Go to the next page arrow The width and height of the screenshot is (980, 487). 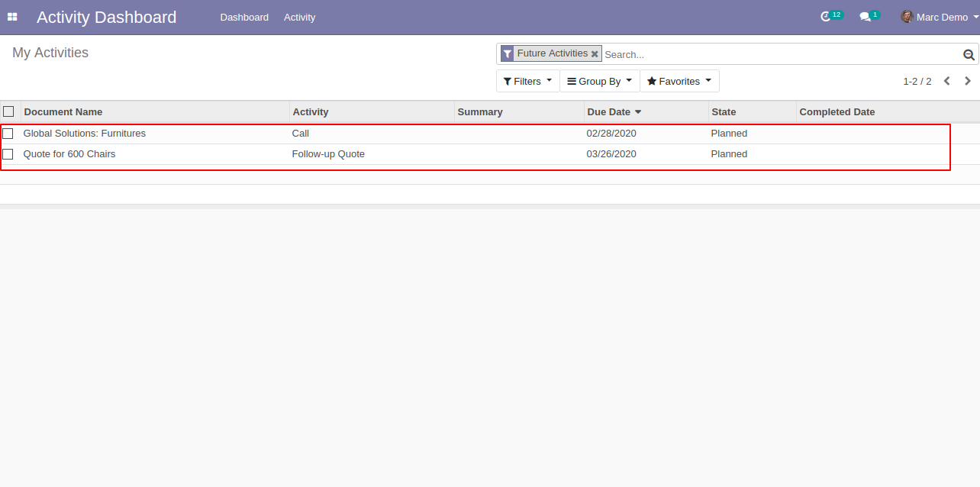[968, 81]
